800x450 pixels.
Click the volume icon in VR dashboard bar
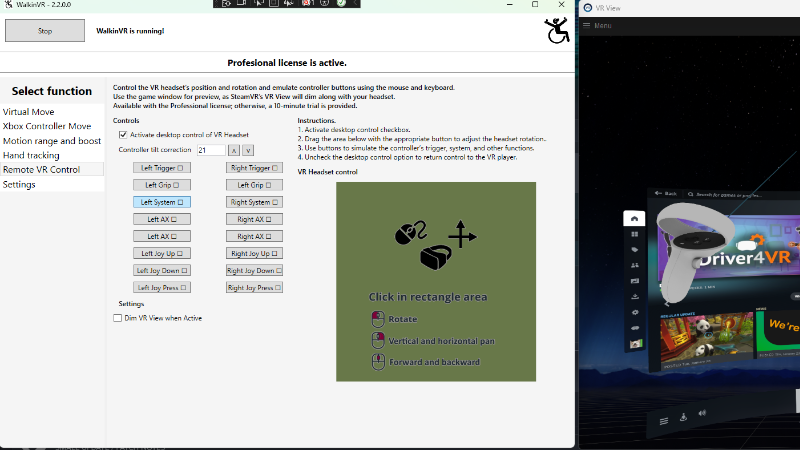tap(703, 413)
